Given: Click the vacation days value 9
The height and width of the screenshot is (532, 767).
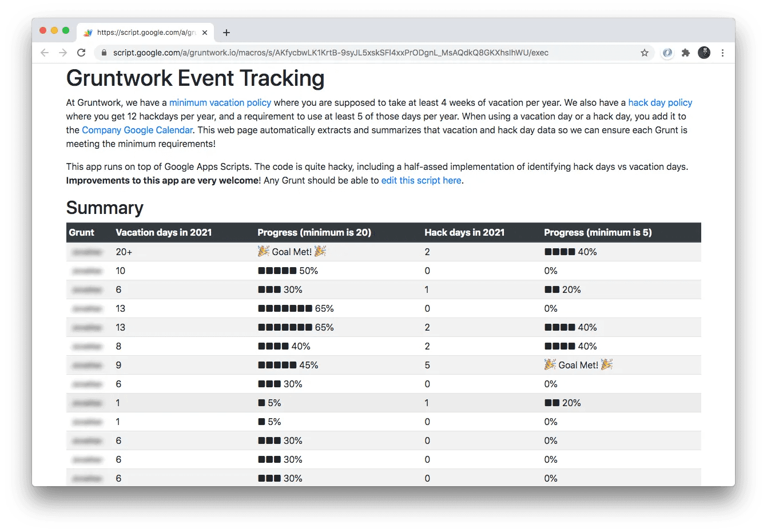Looking at the screenshot, I should 118,365.
